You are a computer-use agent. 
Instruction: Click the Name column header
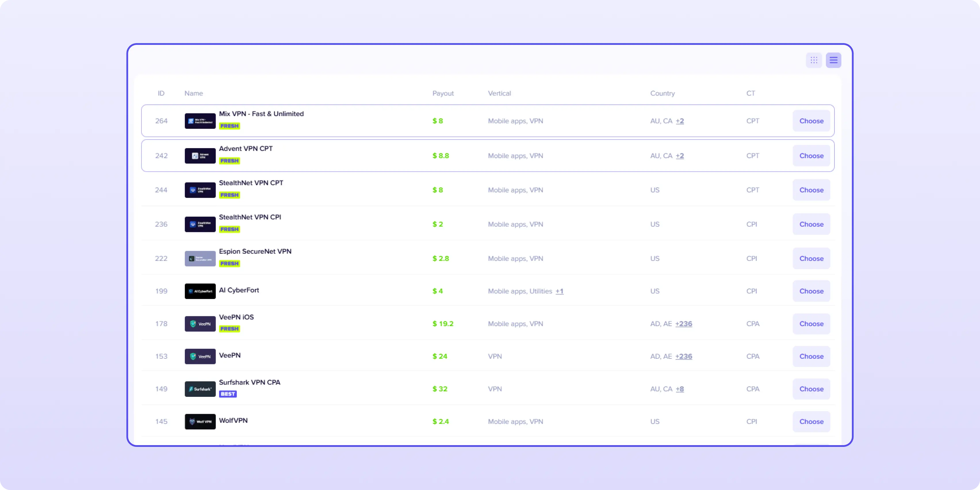click(194, 93)
